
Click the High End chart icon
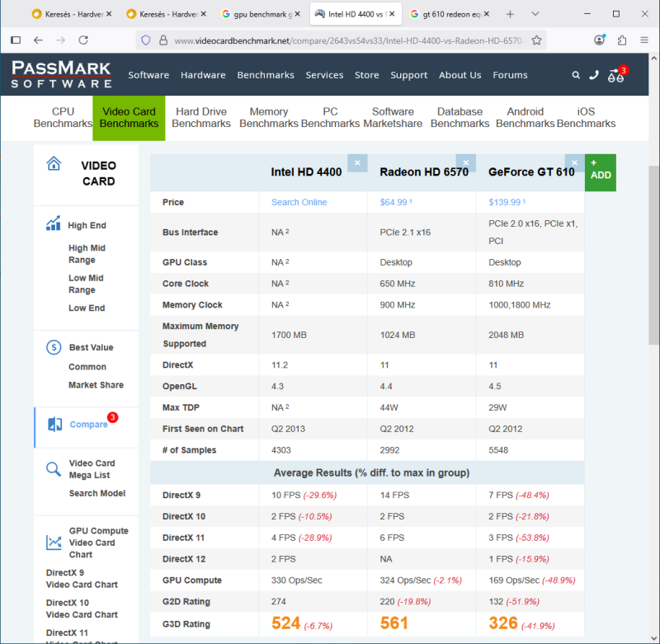(54, 223)
